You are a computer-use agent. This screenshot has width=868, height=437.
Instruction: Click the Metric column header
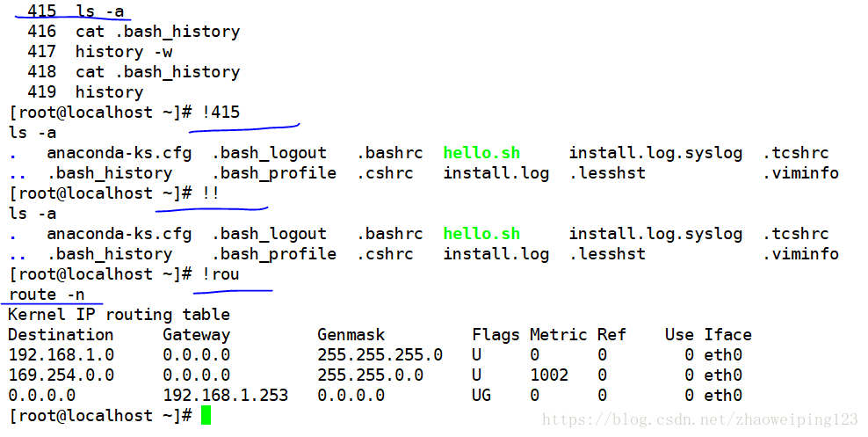(x=559, y=335)
